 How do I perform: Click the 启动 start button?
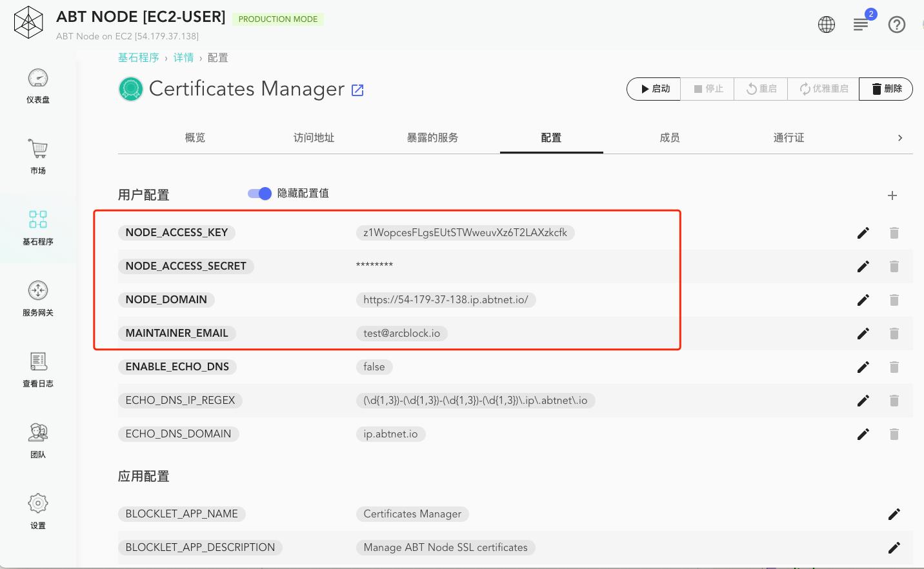point(654,89)
